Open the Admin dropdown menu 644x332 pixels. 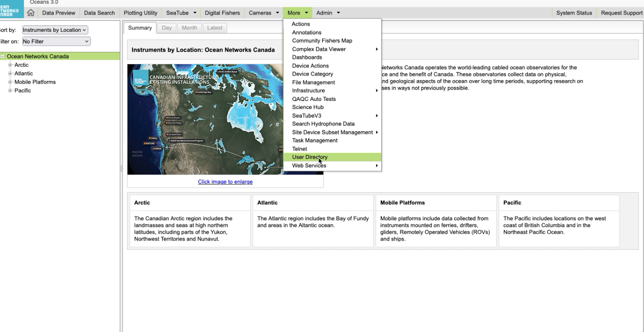click(328, 13)
